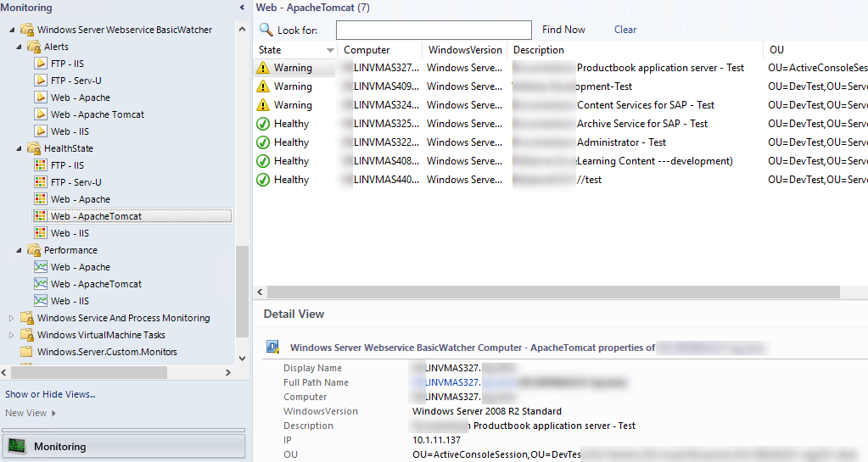
Task: Click Web - IIS health state grid icon
Action: [x=41, y=233]
